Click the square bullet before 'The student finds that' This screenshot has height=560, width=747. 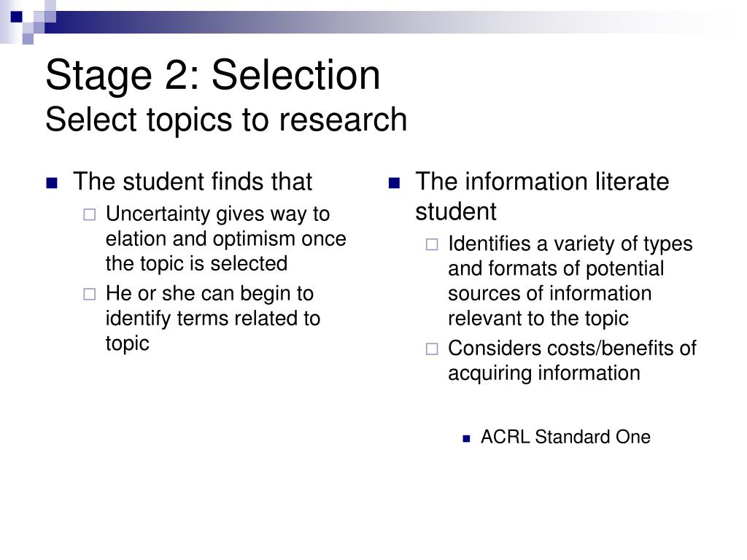click(52, 183)
